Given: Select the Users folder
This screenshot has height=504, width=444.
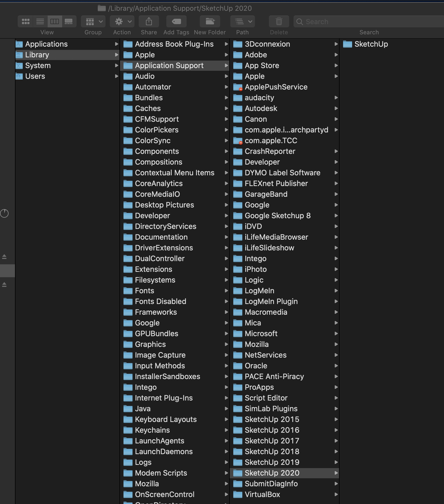Looking at the screenshot, I should pos(67,76).
